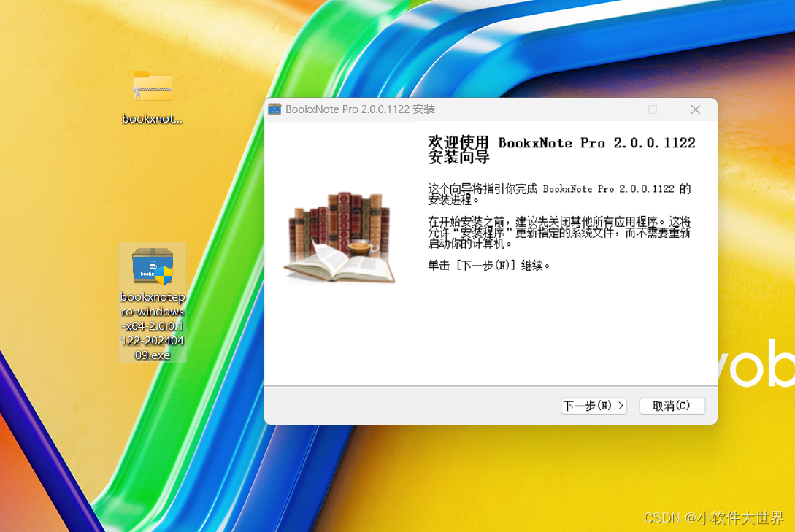Cancel the setup with 取消(C) button
795x532 pixels.
[x=672, y=406]
